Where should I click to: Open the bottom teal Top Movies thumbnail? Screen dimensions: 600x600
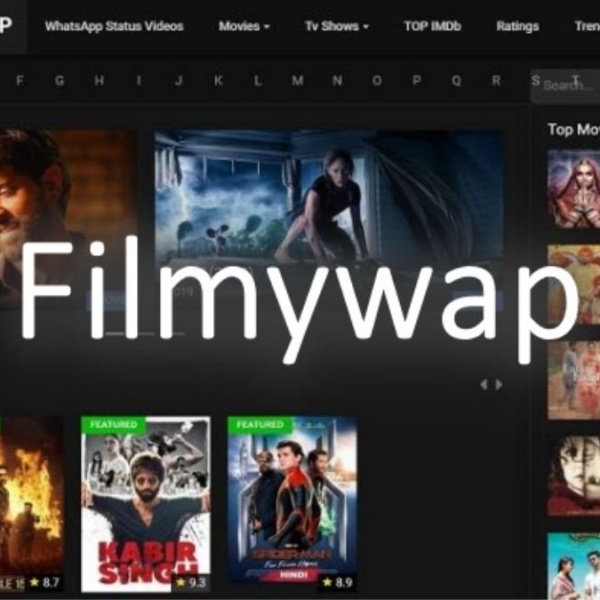click(x=574, y=566)
